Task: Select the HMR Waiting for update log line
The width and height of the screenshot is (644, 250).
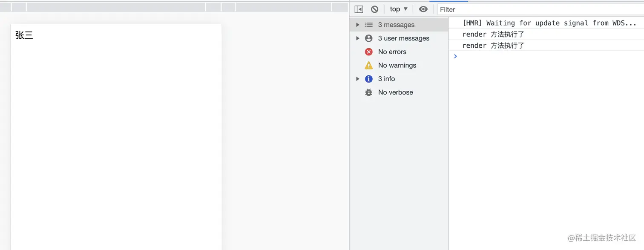Action: [549, 23]
